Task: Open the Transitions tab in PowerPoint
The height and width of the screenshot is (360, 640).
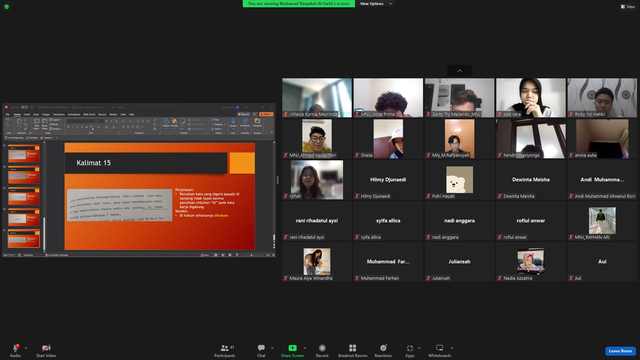Action: point(58,114)
